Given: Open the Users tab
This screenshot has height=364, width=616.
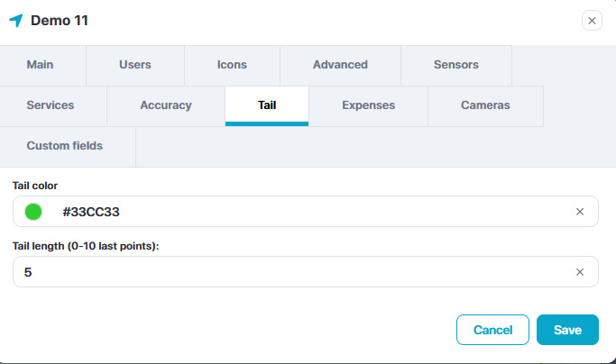Looking at the screenshot, I should tap(135, 65).
